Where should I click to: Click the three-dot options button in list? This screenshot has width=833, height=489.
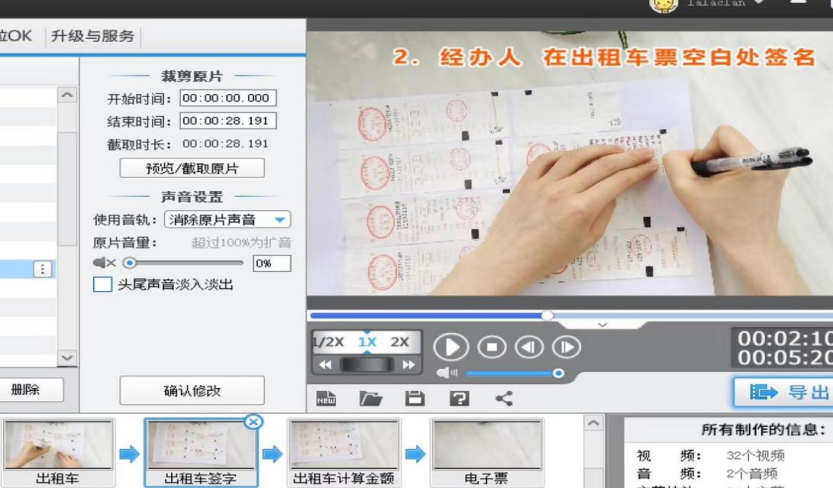pos(42,269)
